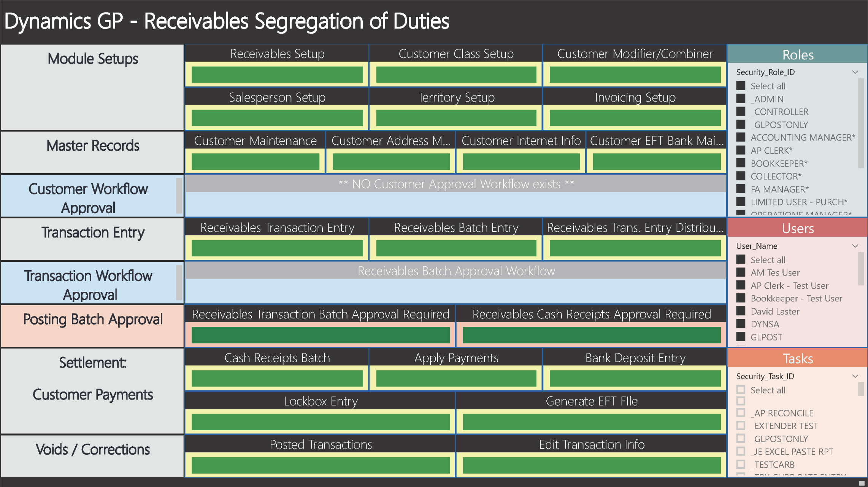Check the _ADMIN role checkbox
Image resolution: width=868 pixels, height=487 pixels.
coord(741,99)
